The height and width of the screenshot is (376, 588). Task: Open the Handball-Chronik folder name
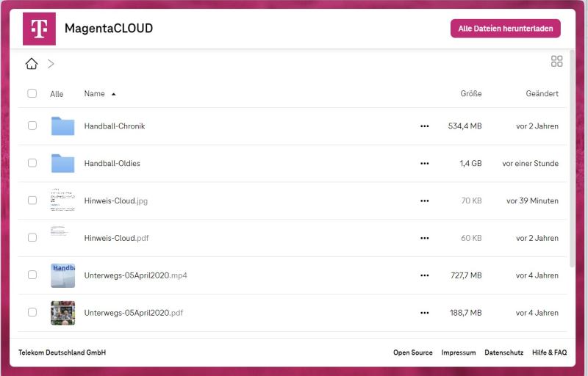pos(115,126)
